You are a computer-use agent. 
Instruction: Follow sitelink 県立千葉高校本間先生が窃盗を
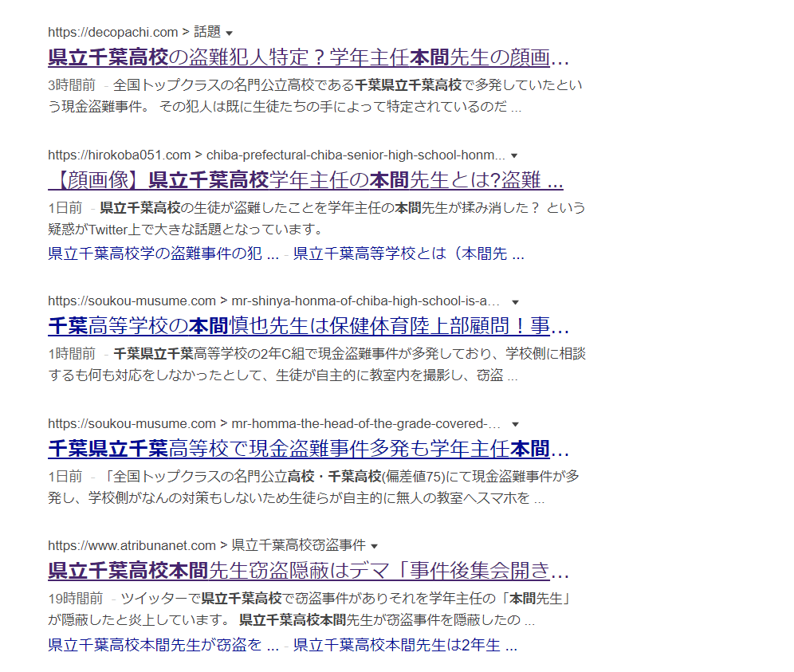point(163,645)
